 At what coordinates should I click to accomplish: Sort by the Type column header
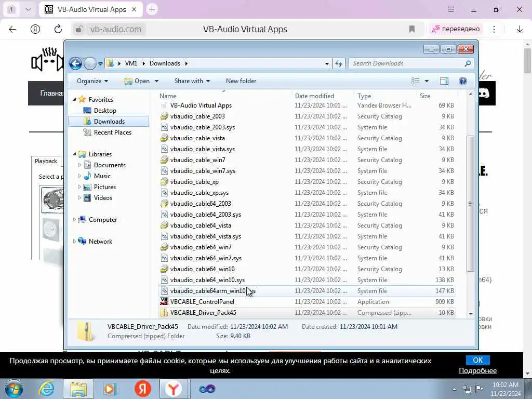coord(364,96)
